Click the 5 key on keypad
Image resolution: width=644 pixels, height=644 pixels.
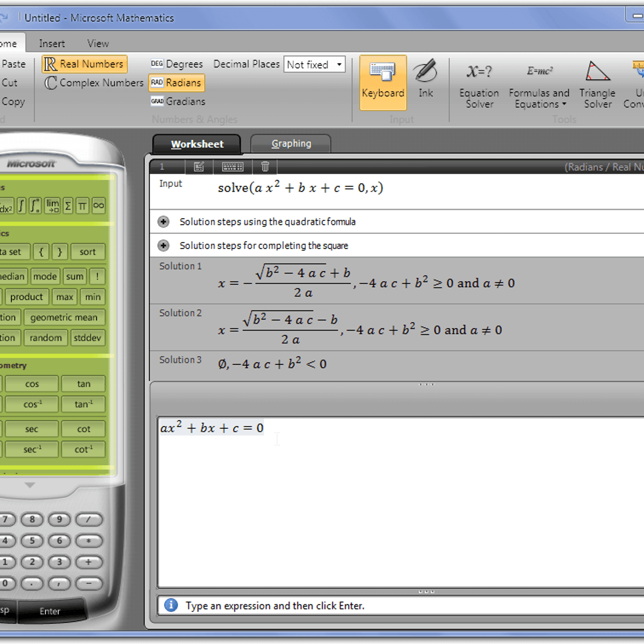click(32, 541)
